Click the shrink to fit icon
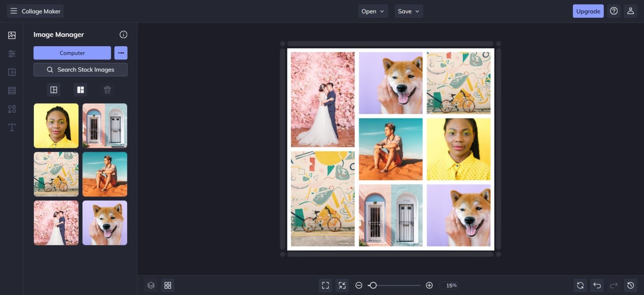 pos(342,285)
